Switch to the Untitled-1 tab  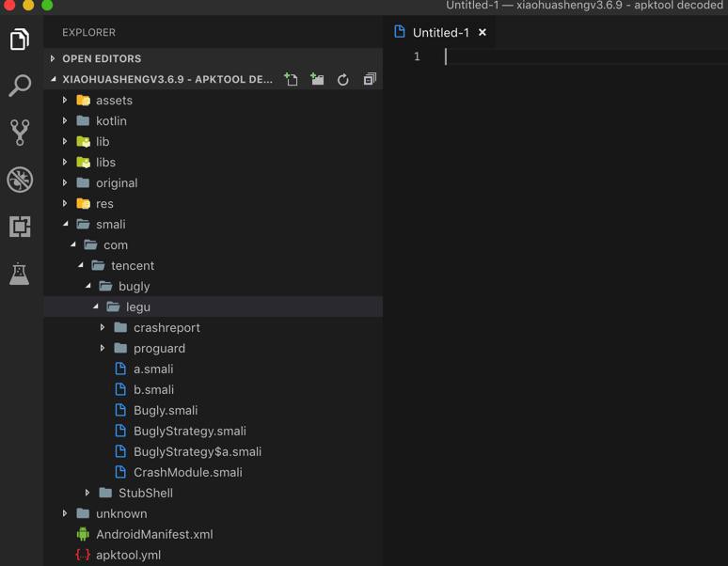click(440, 33)
